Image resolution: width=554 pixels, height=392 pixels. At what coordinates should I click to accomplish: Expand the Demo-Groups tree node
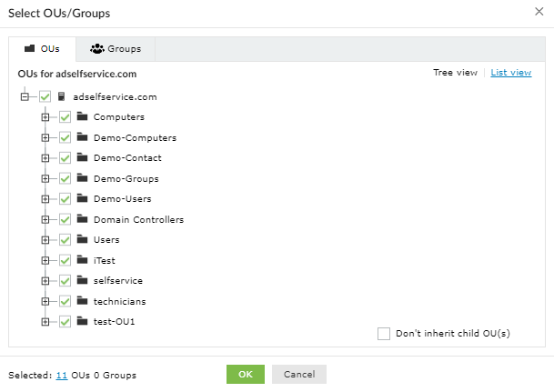(x=45, y=178)
